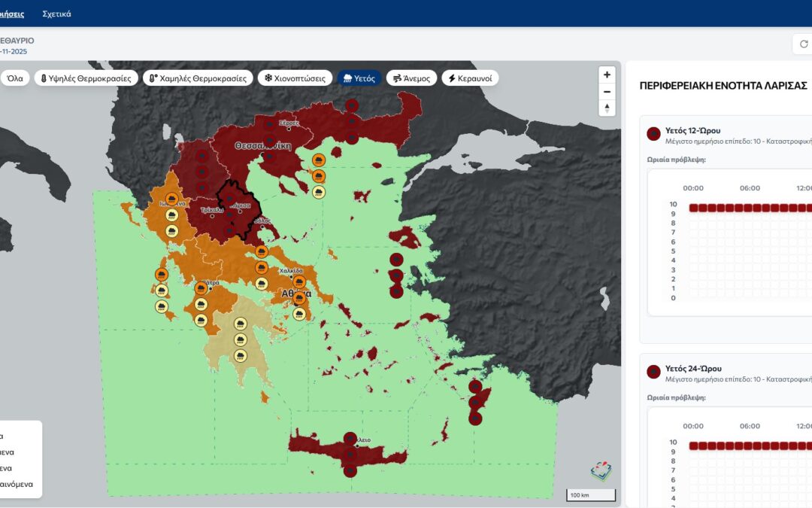Click the rain cloud icon on the Υετός filter
Image resolution: width=812 pixels, height=508 pixels.
348,77
